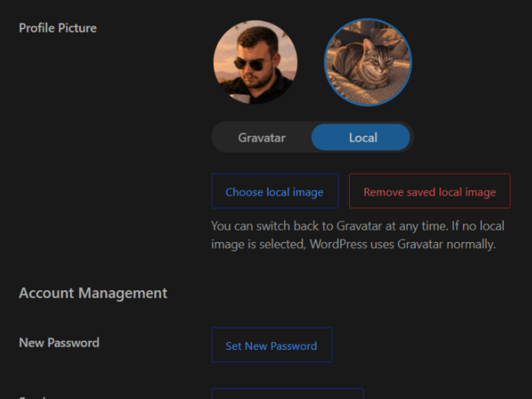Select the Gravatar profile photo thumbnail
Image resolution: width=532 pixels, height=399 pixels.
click(255, 62)
